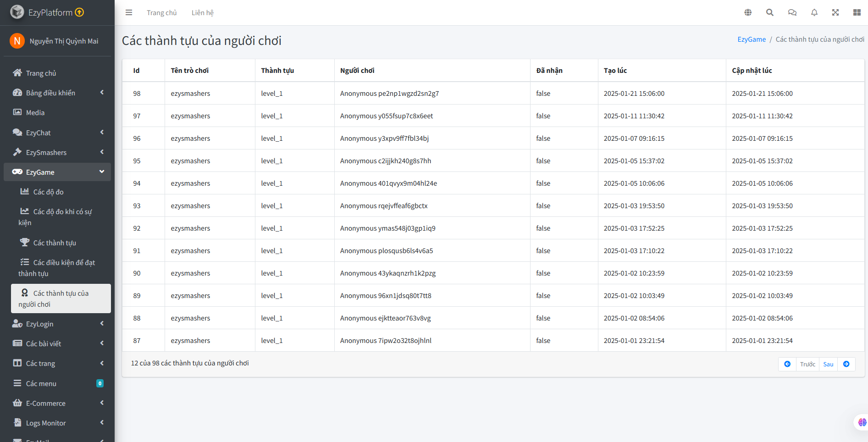868x442 pixels.
Task: Toggle fullscreen with the expand icon
Action: click(x=835, y=12)
